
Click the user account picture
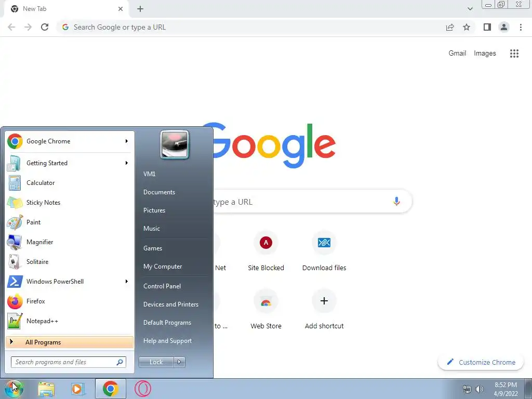click(175, 144)
